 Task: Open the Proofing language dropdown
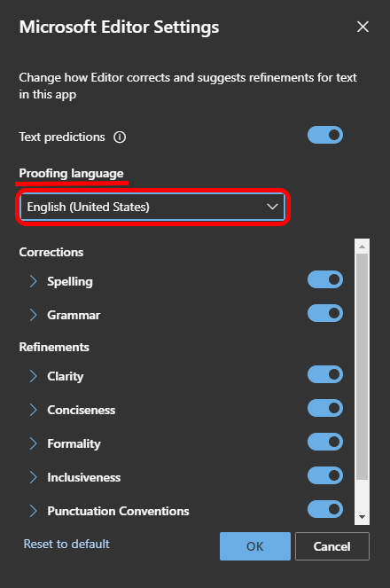click(152, 207)
